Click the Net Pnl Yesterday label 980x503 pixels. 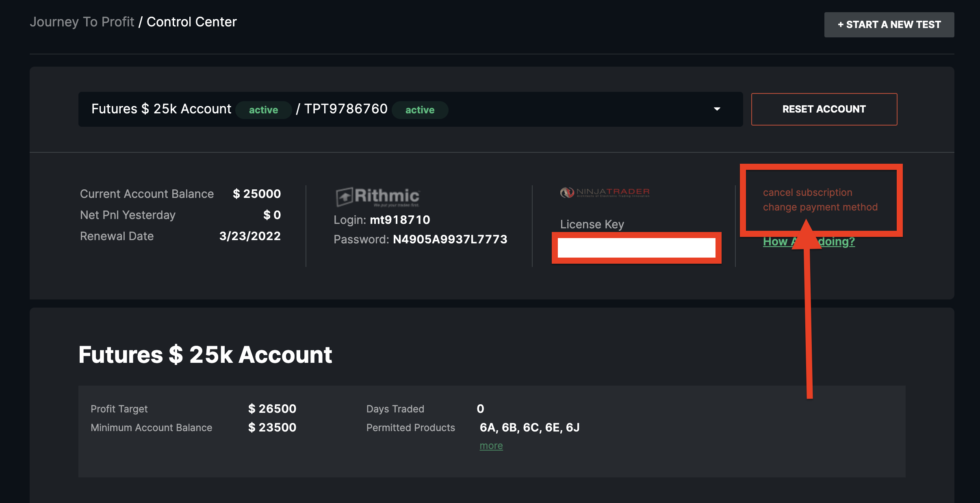tap(128, 215)
